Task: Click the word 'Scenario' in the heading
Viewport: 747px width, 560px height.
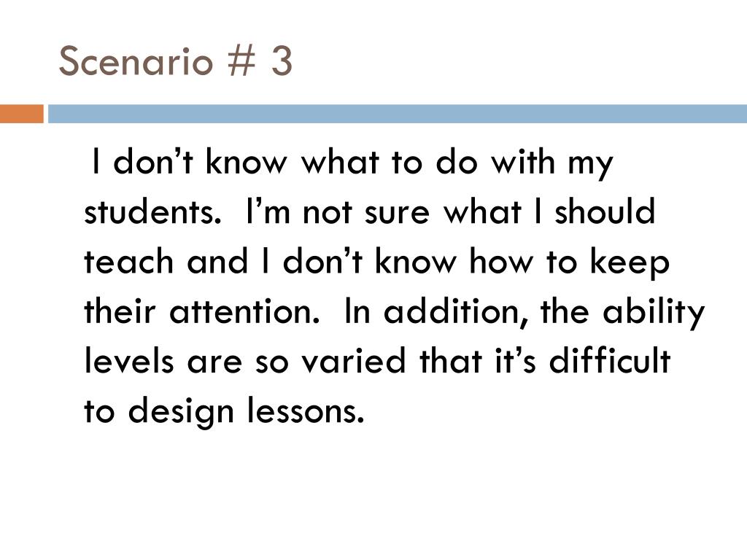Action: click(135, 61)
